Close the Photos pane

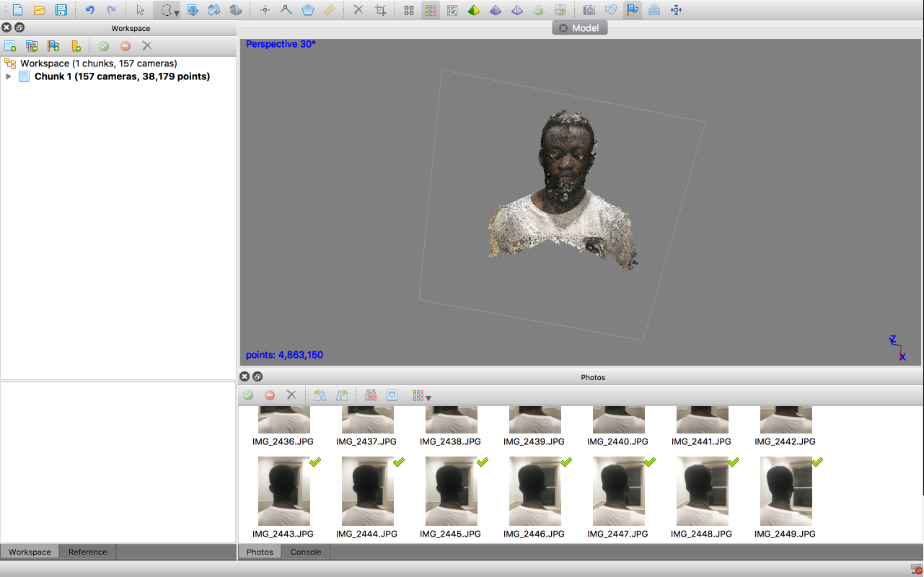245,376
